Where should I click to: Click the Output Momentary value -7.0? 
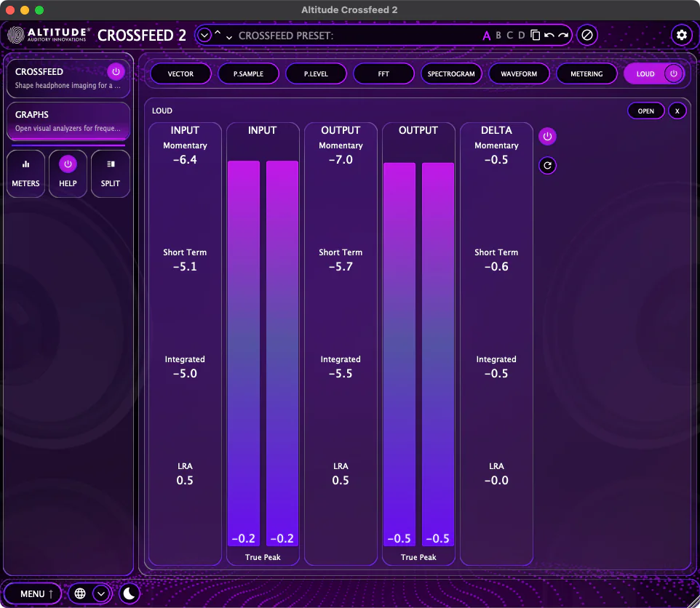tap(341, 160)
